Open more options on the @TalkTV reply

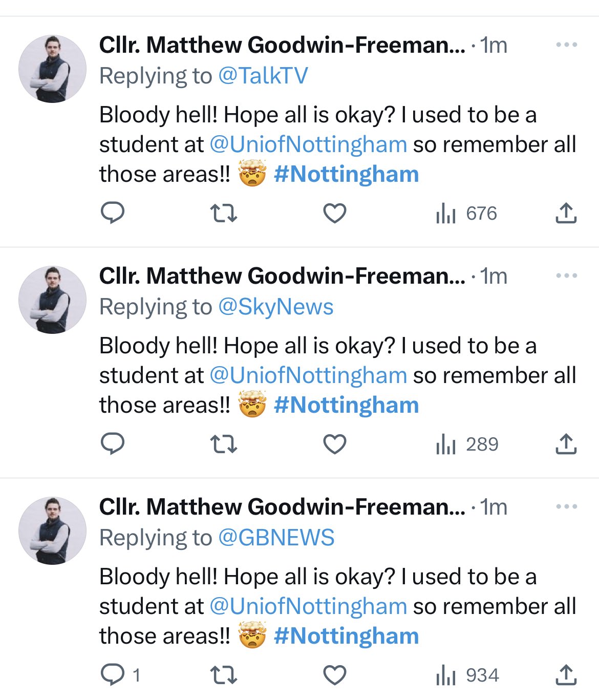[566, 45]
